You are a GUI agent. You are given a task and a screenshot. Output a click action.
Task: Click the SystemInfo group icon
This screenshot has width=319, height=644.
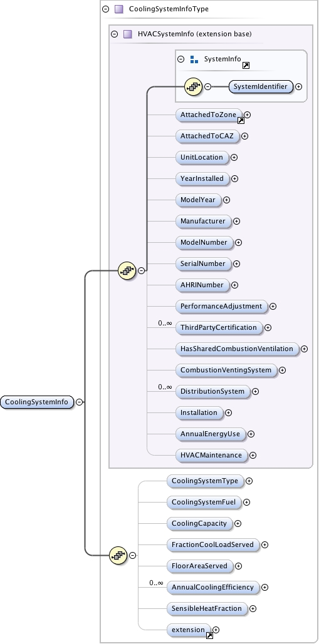(x=194, y=59)
